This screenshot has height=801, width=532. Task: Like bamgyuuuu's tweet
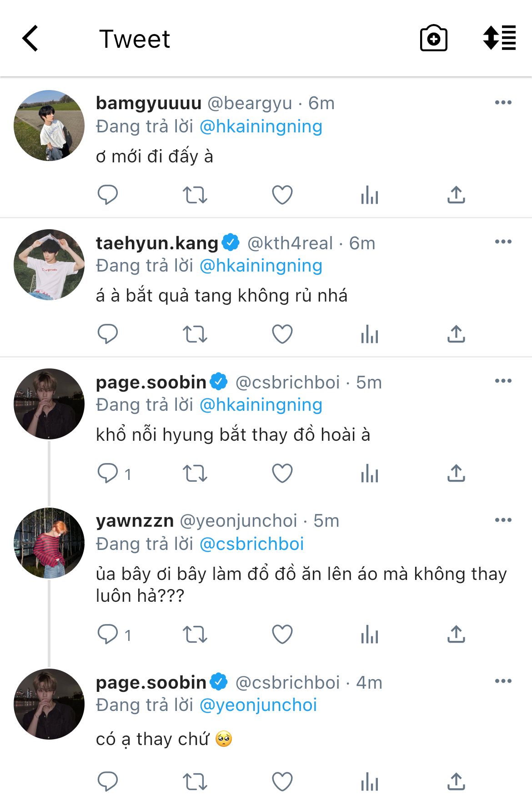(282, 195)
